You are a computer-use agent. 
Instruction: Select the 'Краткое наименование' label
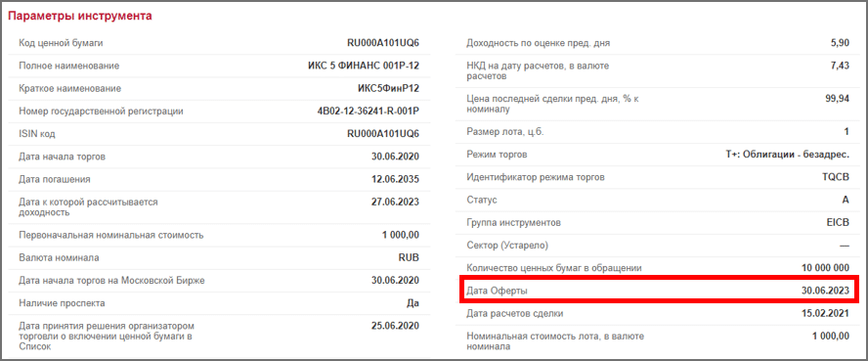[x=69, y=89]
